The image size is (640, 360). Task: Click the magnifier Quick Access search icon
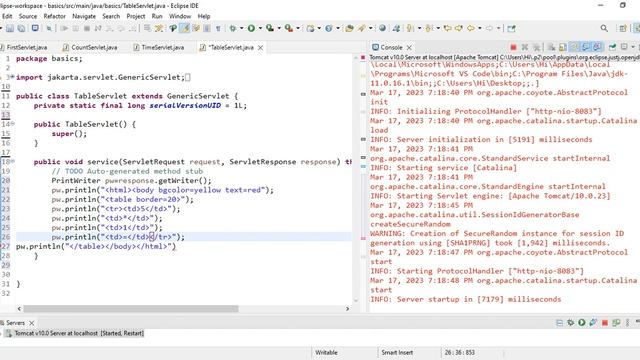tap(604, 28)
